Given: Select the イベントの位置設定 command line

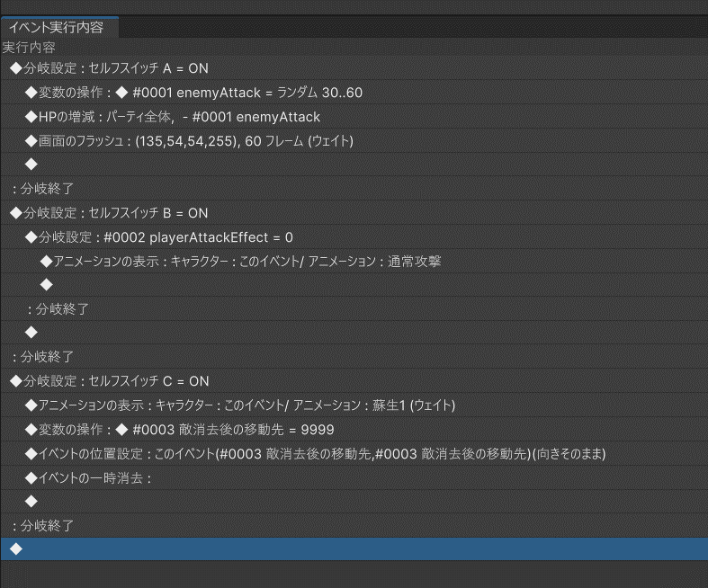Looking at the screenshot, I should [315, 453].
